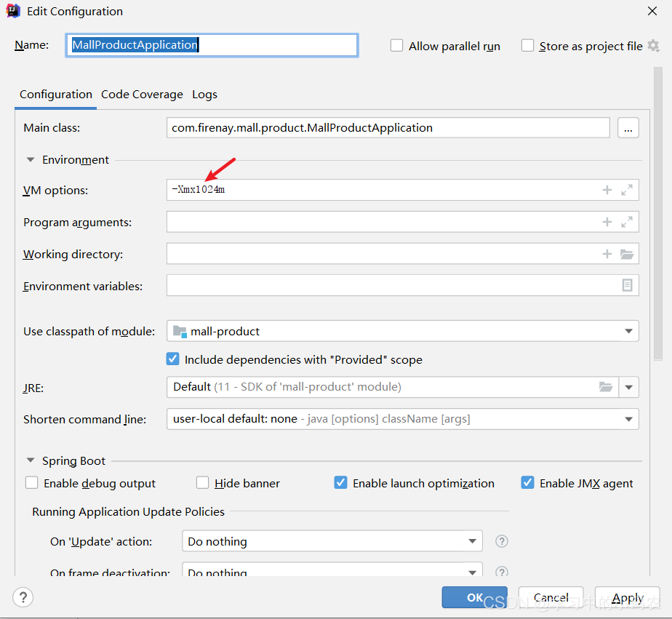Click the plus icon in Program arguments field
Image resolution: width=672 pixels, height=619 pixels.
[x=607, y=222]
